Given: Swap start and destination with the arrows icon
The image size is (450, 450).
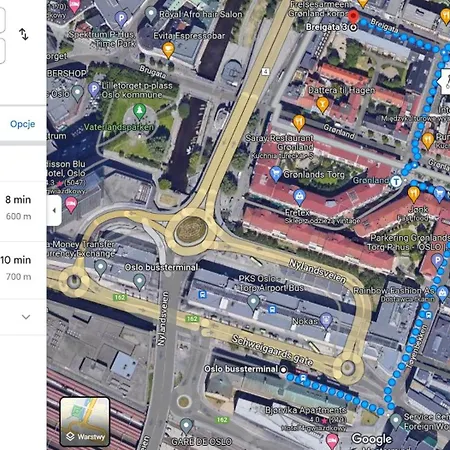Looking at the screenshot, I should (24, 34).
